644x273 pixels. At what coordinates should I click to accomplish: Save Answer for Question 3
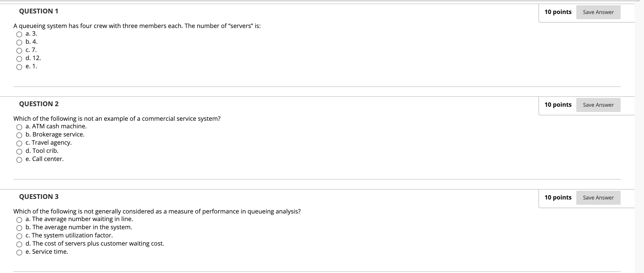(598, 197)
